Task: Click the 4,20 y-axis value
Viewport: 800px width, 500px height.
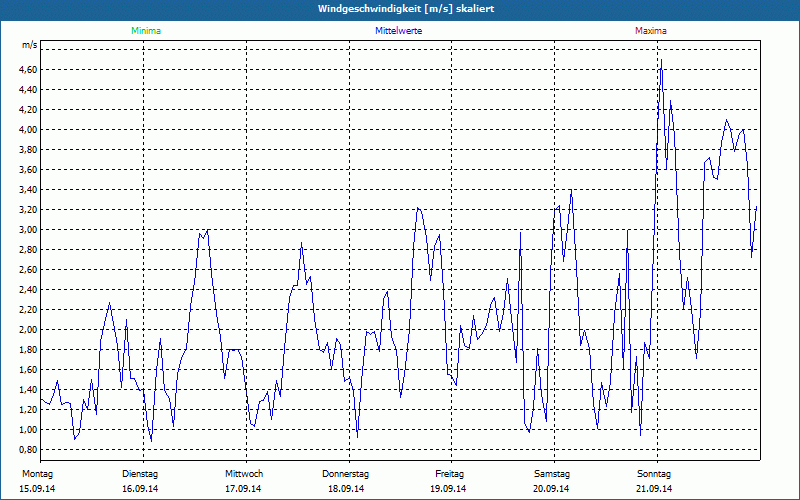Action: [29, 110]
